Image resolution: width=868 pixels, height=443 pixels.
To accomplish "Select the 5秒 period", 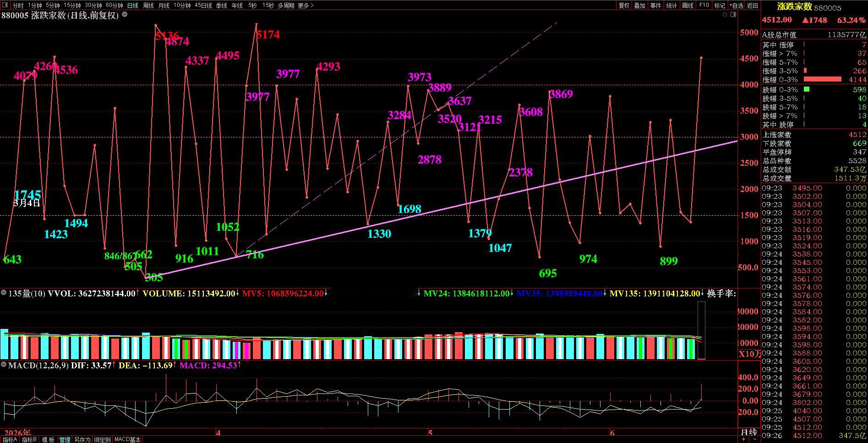I will 252,5.
